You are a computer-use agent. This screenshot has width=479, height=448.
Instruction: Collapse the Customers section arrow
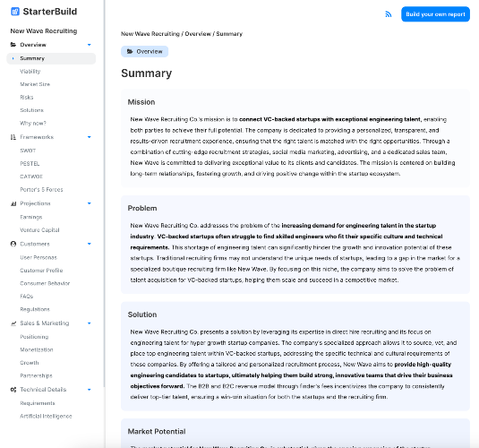(x=90, y=244)
